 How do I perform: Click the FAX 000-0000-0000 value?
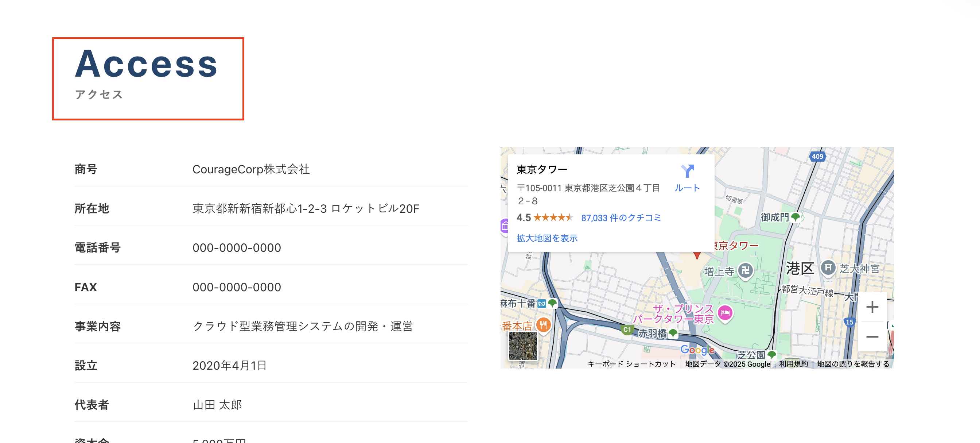(x=237, y=287)
